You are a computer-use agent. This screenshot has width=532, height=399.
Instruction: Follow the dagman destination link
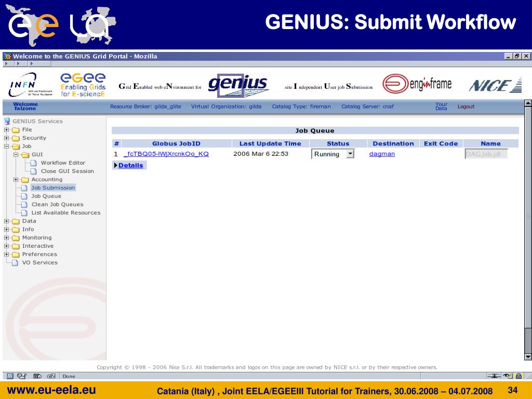click(382, 154)
